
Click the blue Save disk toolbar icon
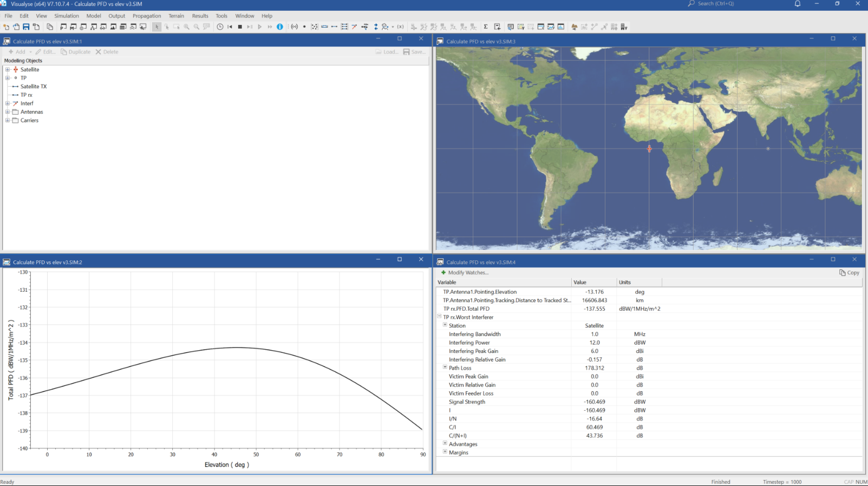click(x=26, y=27)
